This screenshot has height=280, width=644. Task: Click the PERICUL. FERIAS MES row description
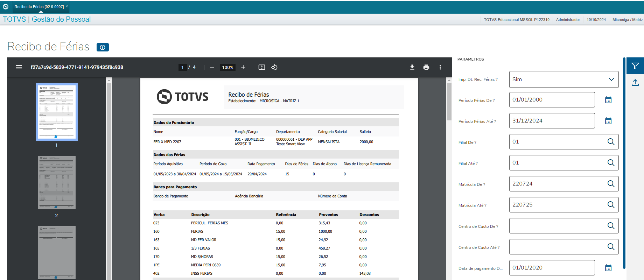click(210, 223)
